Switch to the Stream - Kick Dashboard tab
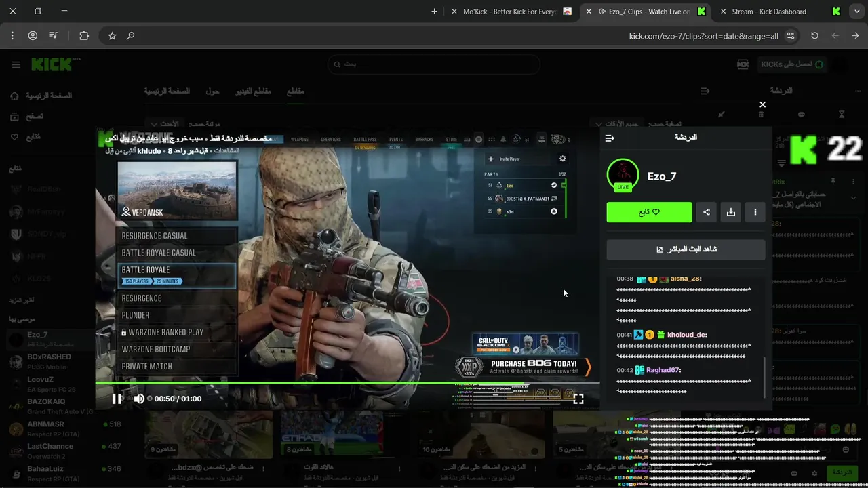The image size is (868, 488). coord(778,12)
